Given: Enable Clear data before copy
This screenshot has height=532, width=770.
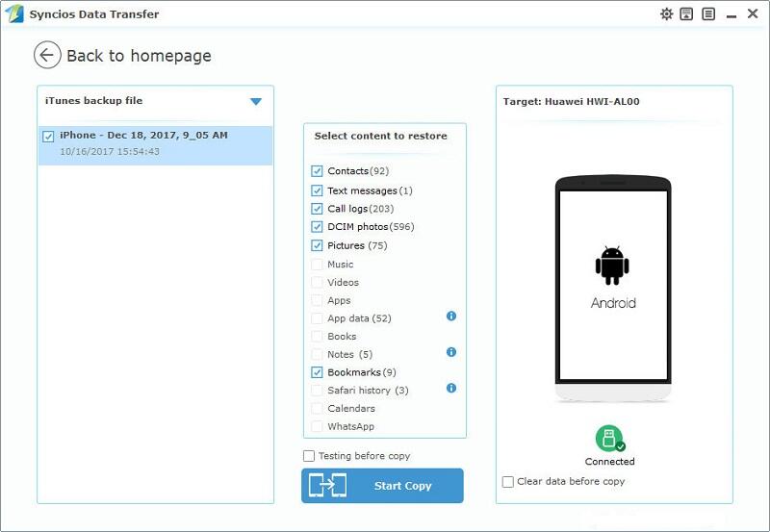Looking at the screenshot, I should tap(508, 481).
